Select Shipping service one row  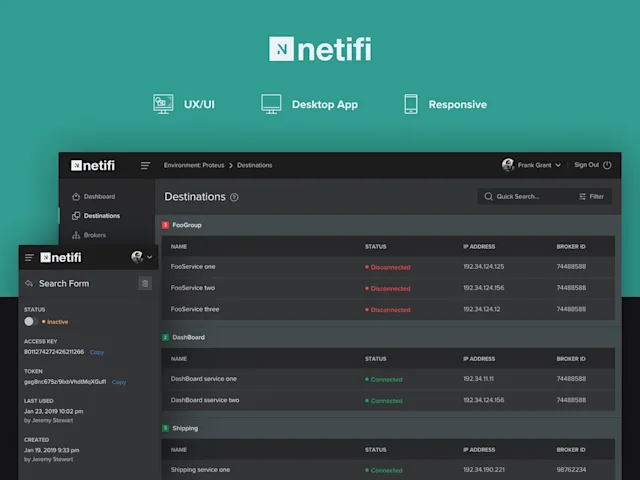(x=388, y=470)
